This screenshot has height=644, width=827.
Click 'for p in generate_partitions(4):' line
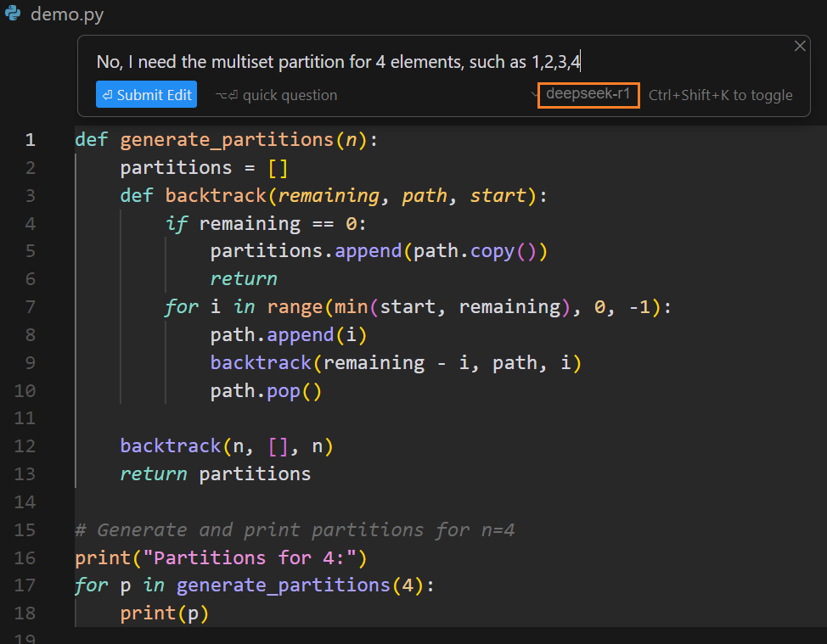254,585
